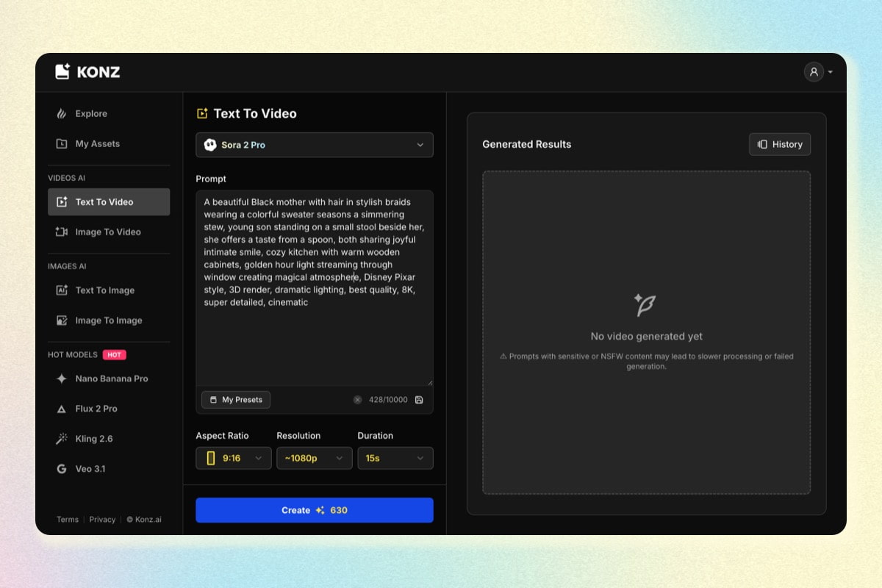This screenshot has width=882, height=588.
Task: Save the prompt with the disk icon
Action: pos(419,400)
